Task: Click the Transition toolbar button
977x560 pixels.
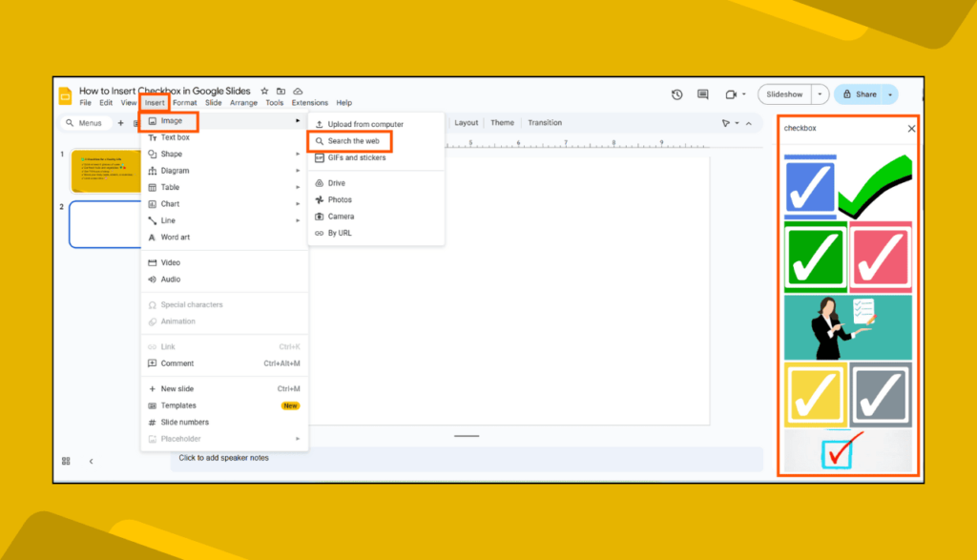Action: 545,123
